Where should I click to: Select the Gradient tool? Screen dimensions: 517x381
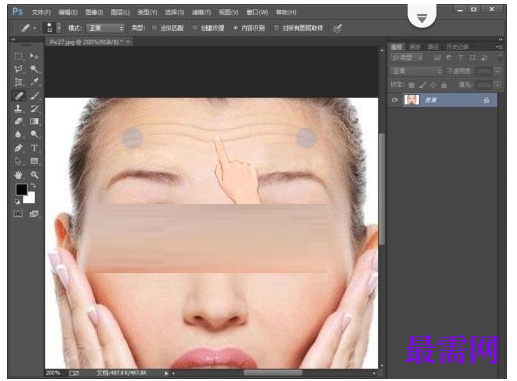pyautogui.click(x=34, y=121)
